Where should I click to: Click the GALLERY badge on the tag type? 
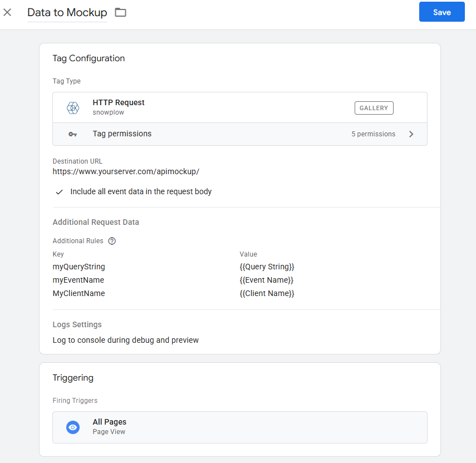click(x=374, y=108)
